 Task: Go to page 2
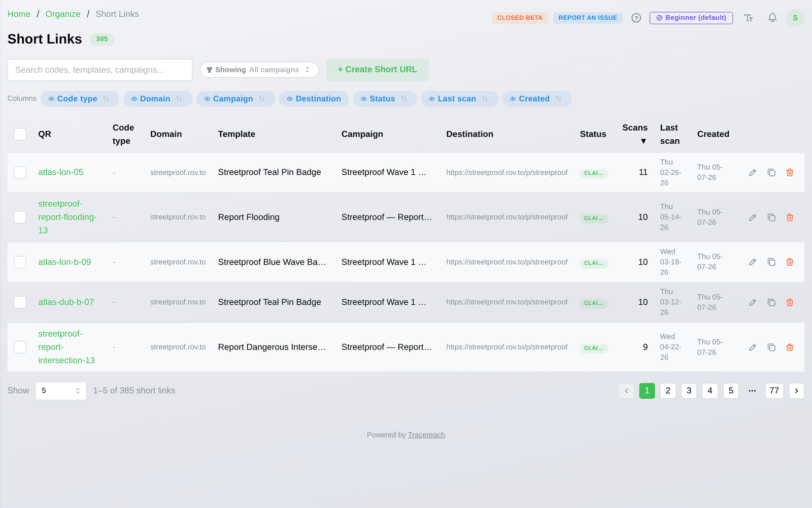(x=668, y=391)
